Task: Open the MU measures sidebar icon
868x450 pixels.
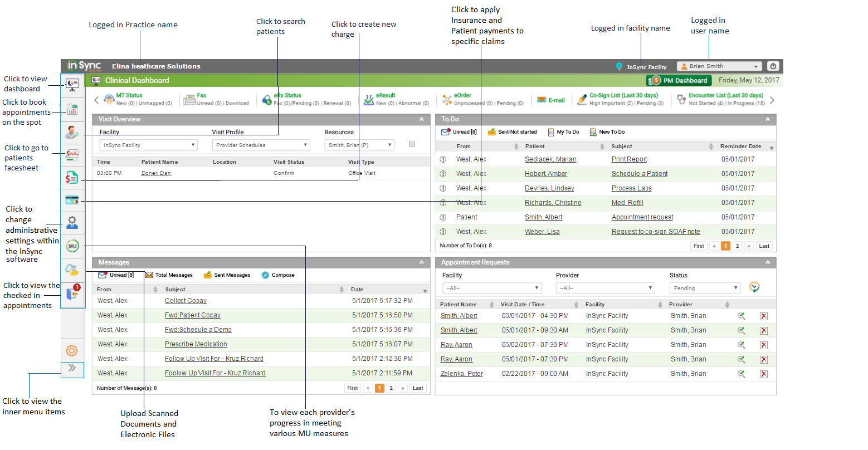Action: (x=72, y=246)
